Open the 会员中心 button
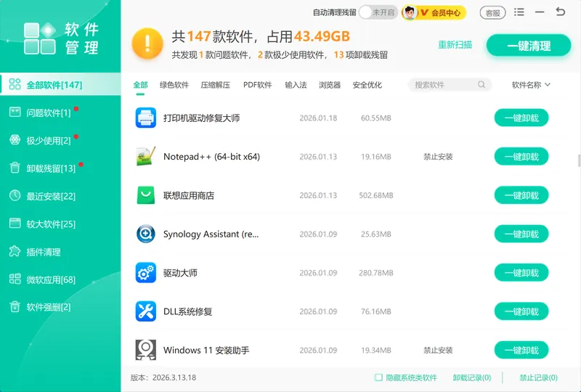The width and height of the screenshot is (581, 392). [x=434, y=12]
